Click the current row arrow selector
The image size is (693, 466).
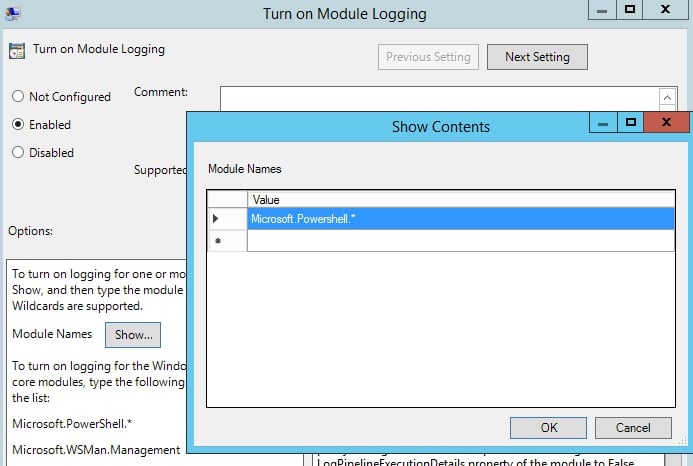[227, 218]
